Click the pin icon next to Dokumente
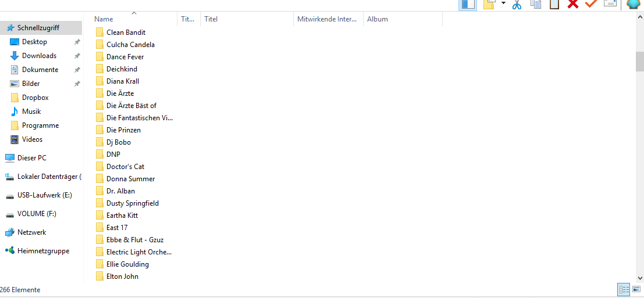The width and height of the screenshot is (644, 298). [x=77, y=70]
